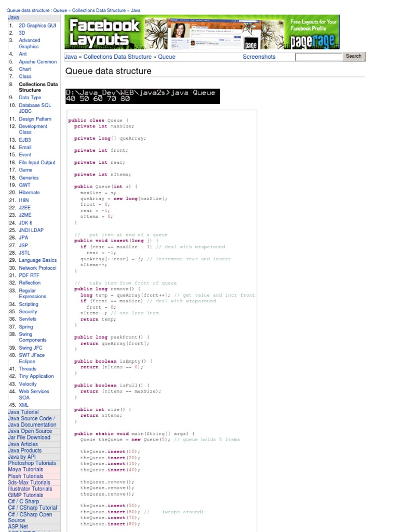Image resolution: width=399 pixels, height=532 pixels.
Task: Select Collections Data Structure in sidebar
Action: [38, 87]
